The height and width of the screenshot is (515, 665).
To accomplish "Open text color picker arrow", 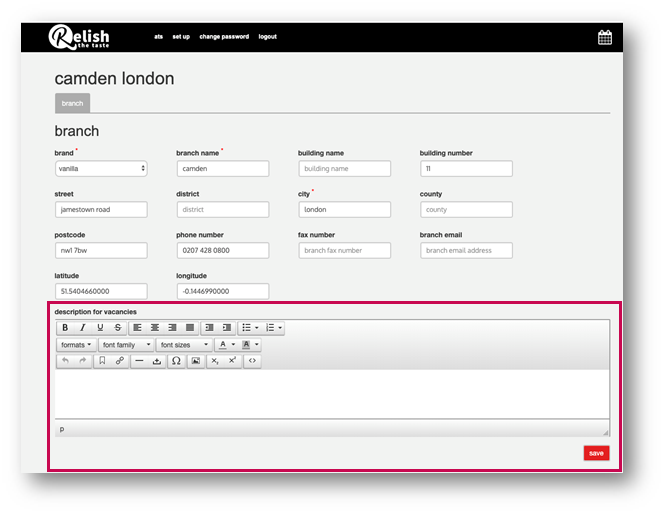I will tap(233, 345).
